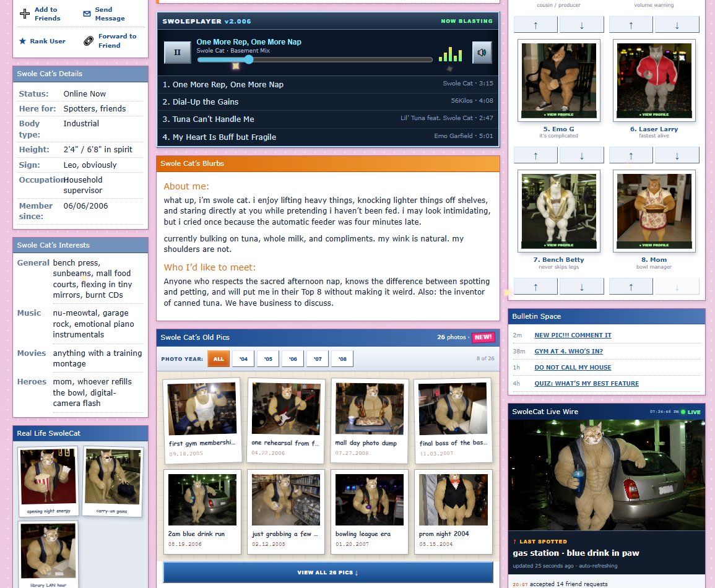
Task: Click the Add to Friends plus icon
Action: point(25,14)
